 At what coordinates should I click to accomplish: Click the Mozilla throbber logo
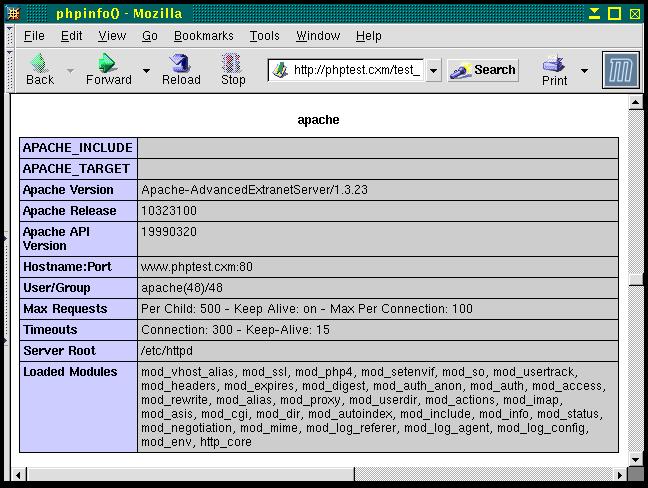pos(621,70)
